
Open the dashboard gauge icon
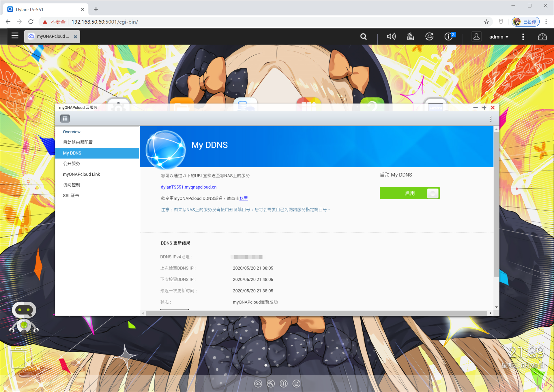tap(542, 37)
